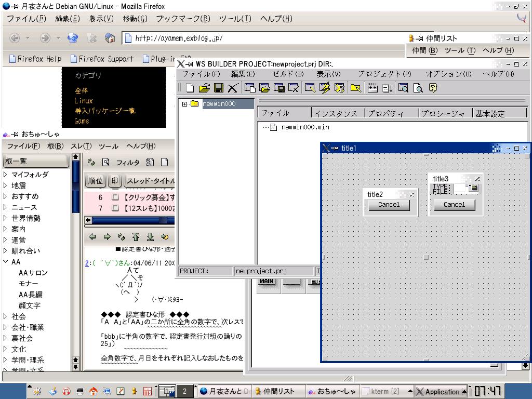532x399 pixels.
Task: Click the floppy save project icon in WS Builder
Action: [x=219, y=88]
